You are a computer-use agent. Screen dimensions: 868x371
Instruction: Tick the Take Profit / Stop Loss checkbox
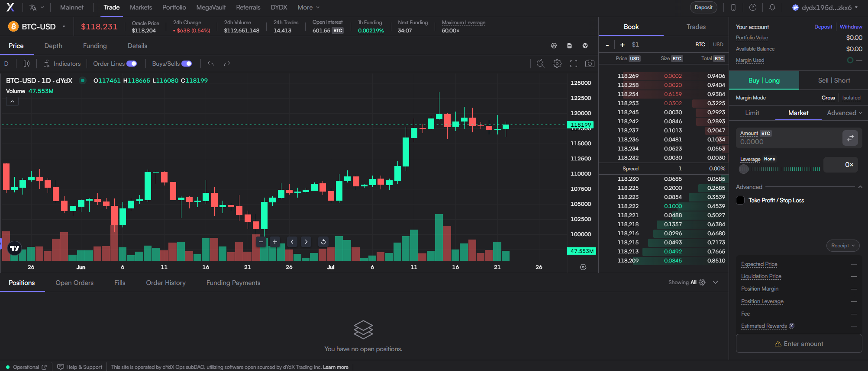(740, 200)
